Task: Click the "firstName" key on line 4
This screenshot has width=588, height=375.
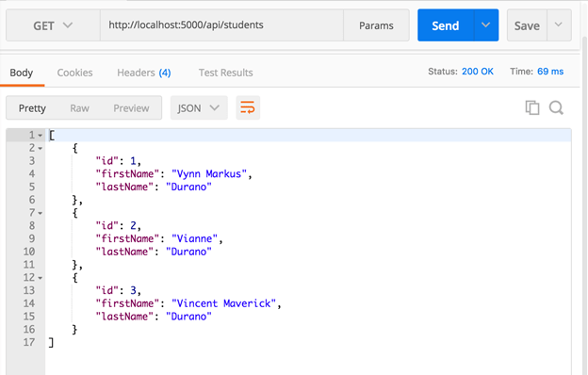Action: [x=127, y=174]
